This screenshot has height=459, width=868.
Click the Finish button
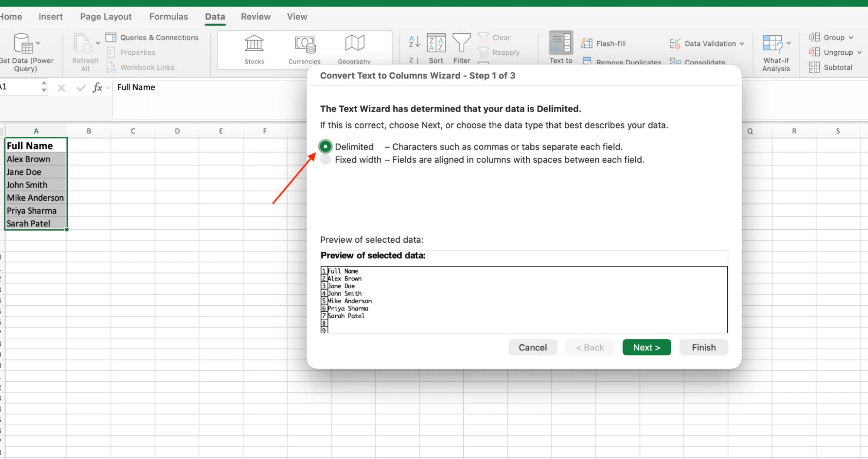(x=703, y=347)
